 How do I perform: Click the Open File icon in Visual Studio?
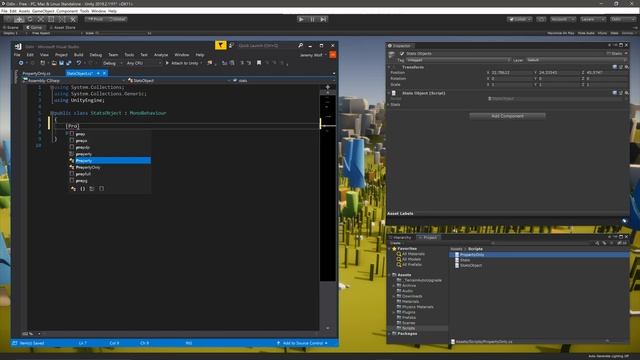point(54,63)
